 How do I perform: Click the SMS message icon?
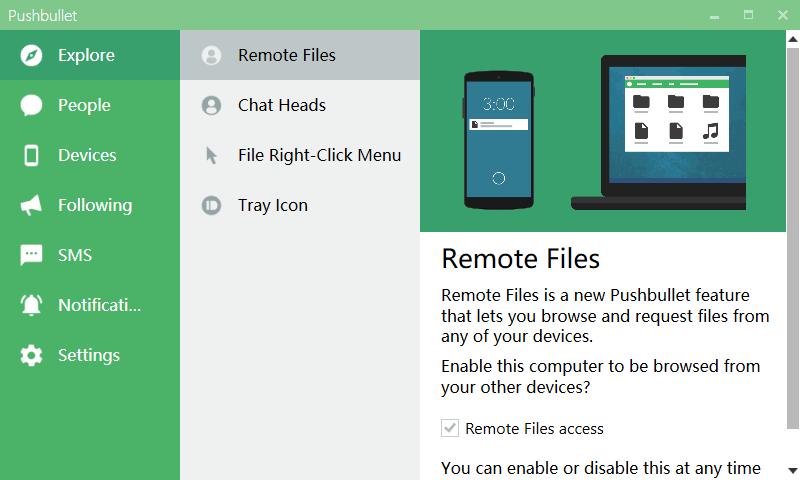(32, 255)
